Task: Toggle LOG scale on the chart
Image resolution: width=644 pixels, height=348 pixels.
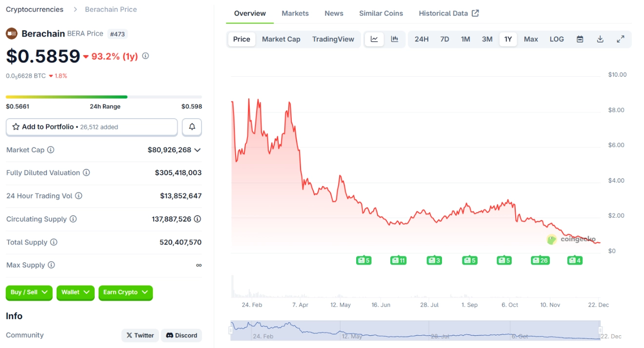Action: (556, 39)
